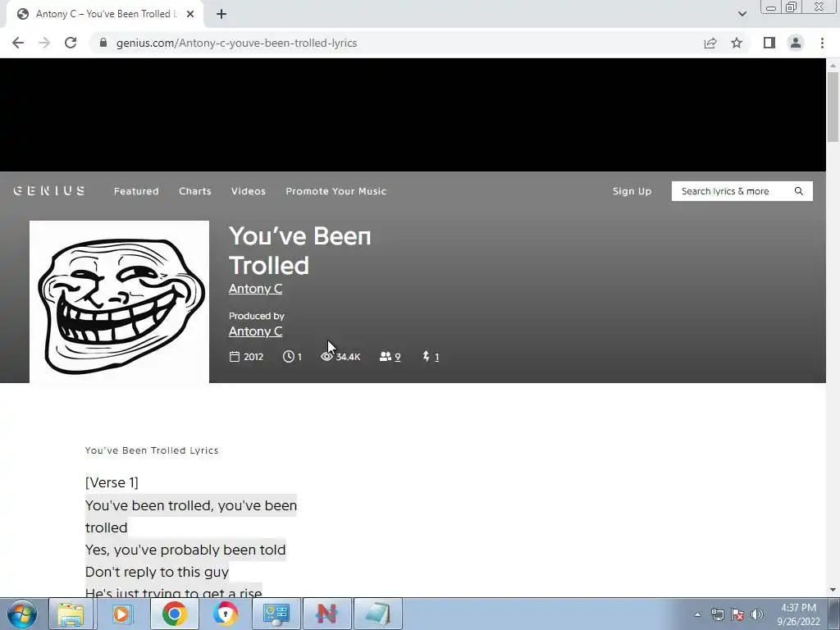The height and width of the screenshot is (630, 840).
Task: Go back to the previous browser page
Action: pos(18,43)
